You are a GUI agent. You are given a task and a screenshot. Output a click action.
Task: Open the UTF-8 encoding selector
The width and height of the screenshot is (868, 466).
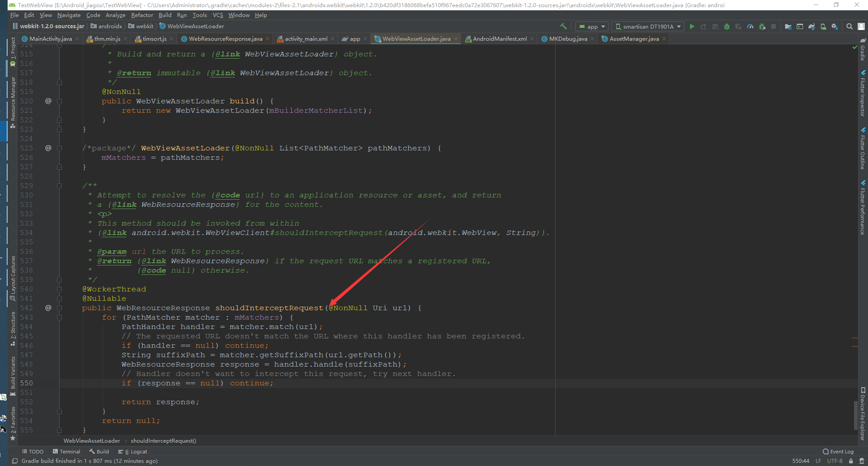[x=835, y=461]
